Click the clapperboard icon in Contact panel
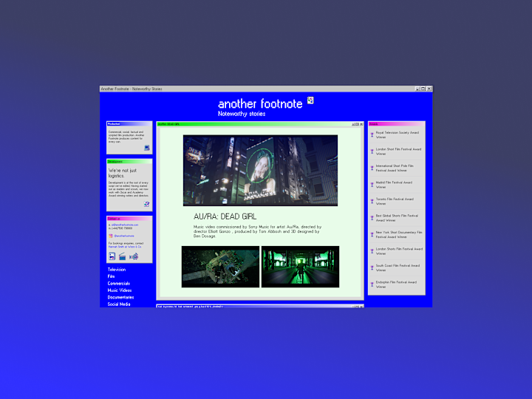Viewport: 532px width, 399px height. tap(122, 256)
